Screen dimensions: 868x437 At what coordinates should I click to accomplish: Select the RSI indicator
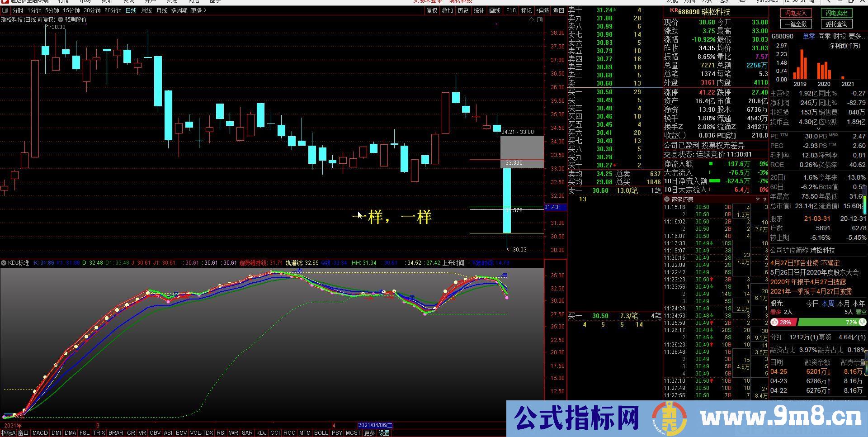point(221,433)
